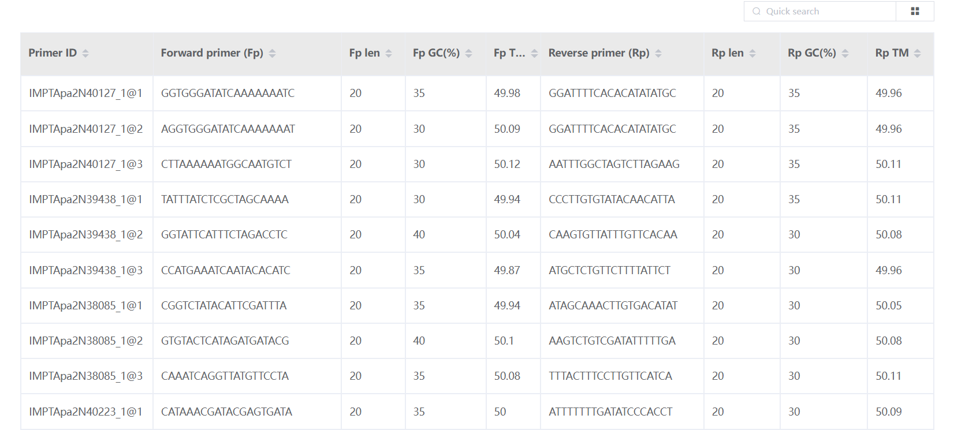Click the Reverse primer (Rp) header label
980x430 pixels.
point(598,53)
